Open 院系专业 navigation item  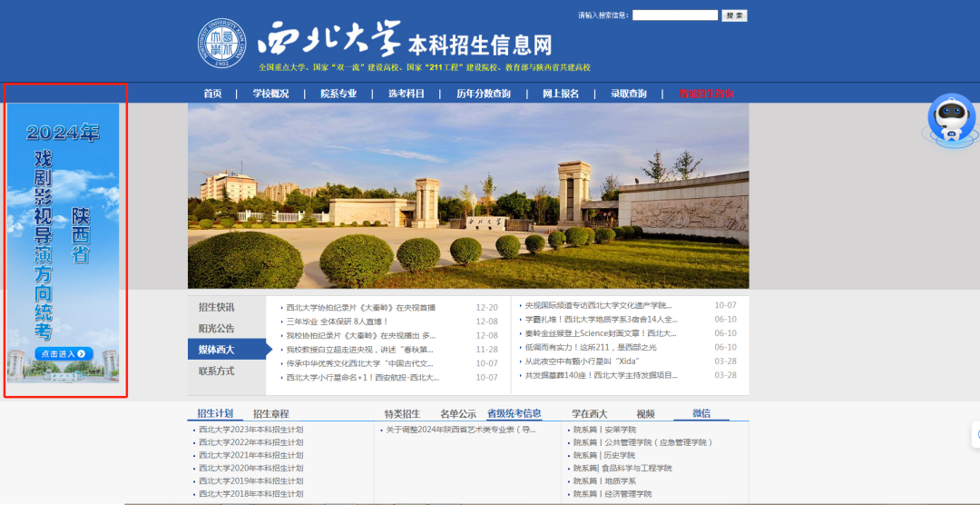point(338,94)
